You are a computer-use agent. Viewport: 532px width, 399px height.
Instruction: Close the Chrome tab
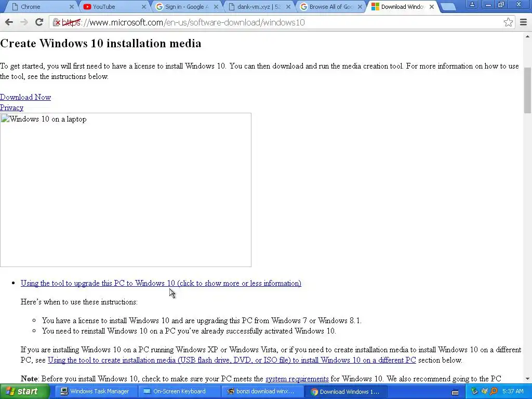point(72,7)
